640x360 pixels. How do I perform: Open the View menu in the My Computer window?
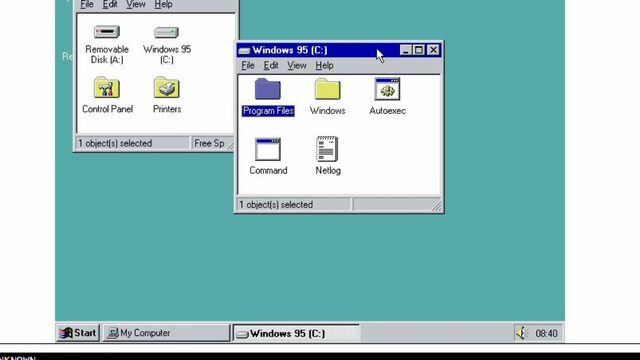coord(136,4)
